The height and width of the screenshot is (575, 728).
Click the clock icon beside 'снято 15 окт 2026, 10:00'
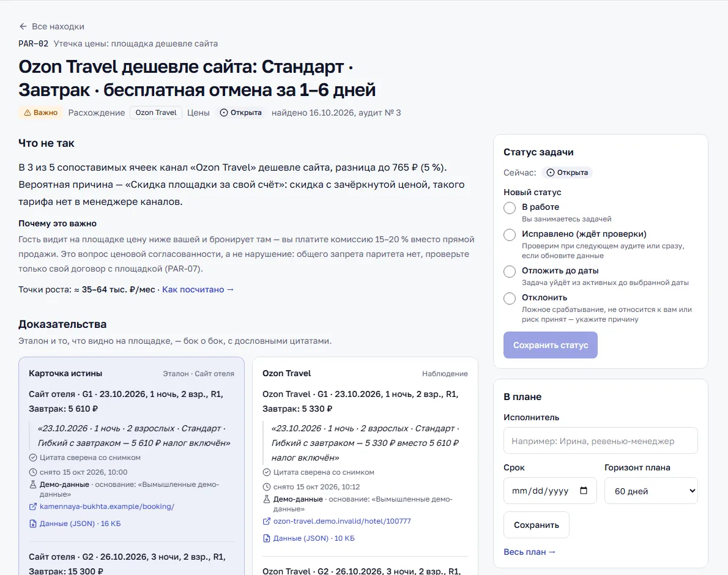click(33, 472)
